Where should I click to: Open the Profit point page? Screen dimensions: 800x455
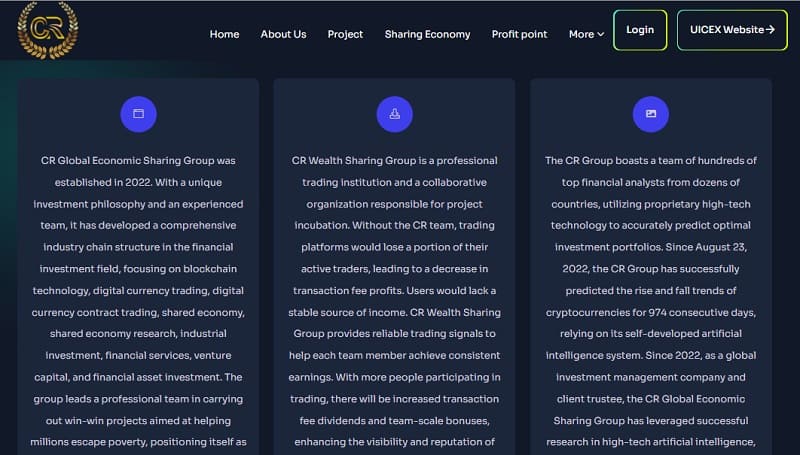519,34
